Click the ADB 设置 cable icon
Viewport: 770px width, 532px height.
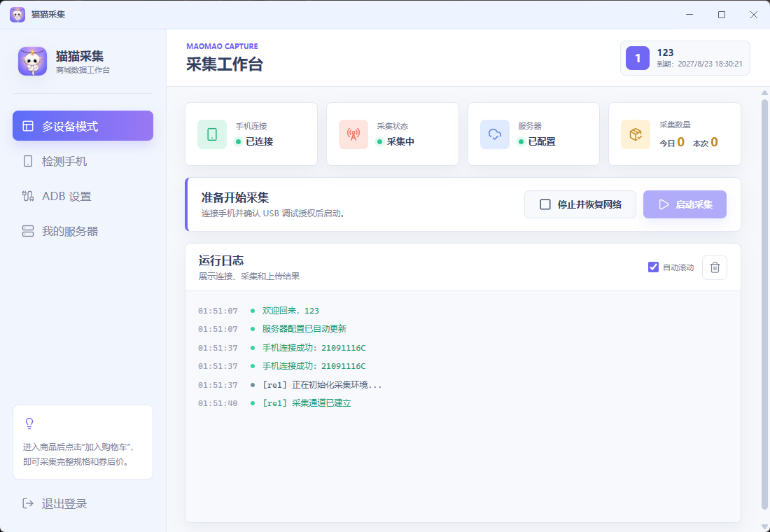tap(28, 197)
